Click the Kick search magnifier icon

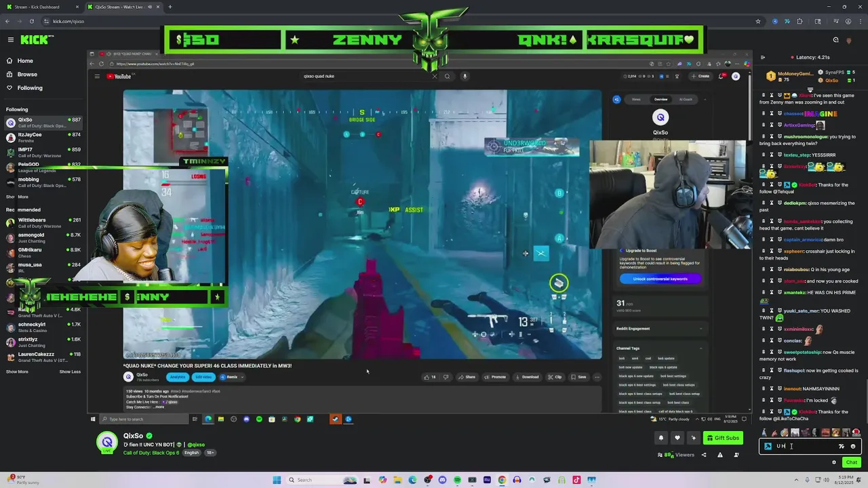coord(835,40)
